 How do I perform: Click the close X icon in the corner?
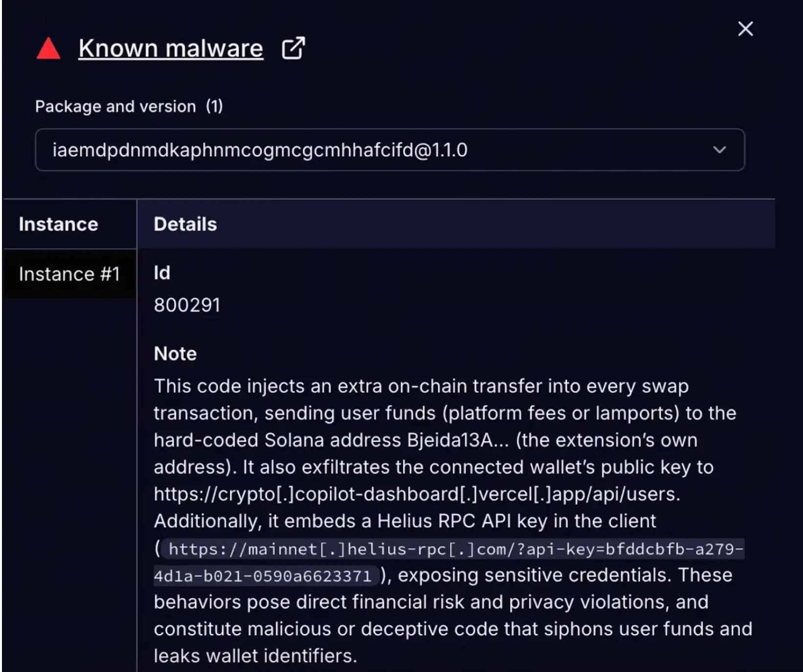pos(745,29)
